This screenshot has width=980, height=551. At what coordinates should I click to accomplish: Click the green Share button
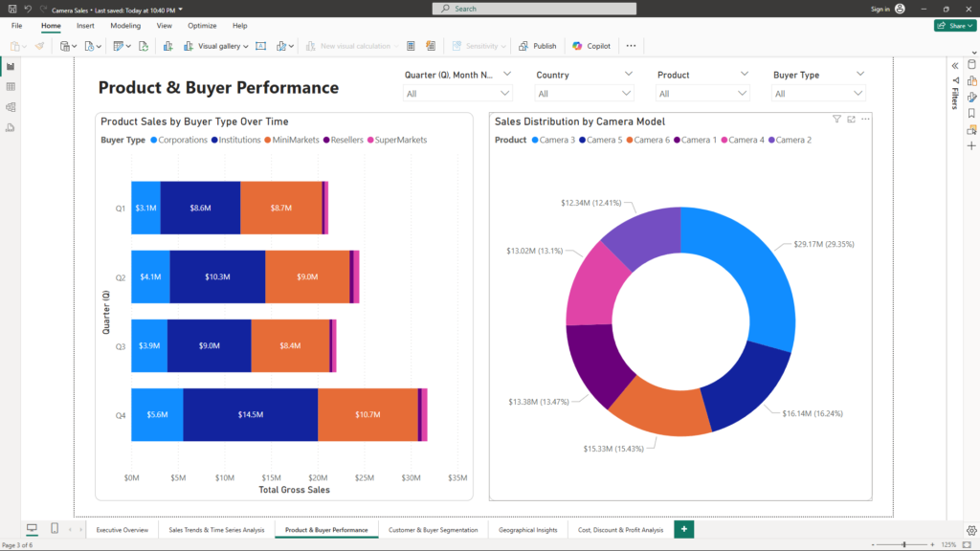pyautogui.click(x=954, y=26)
